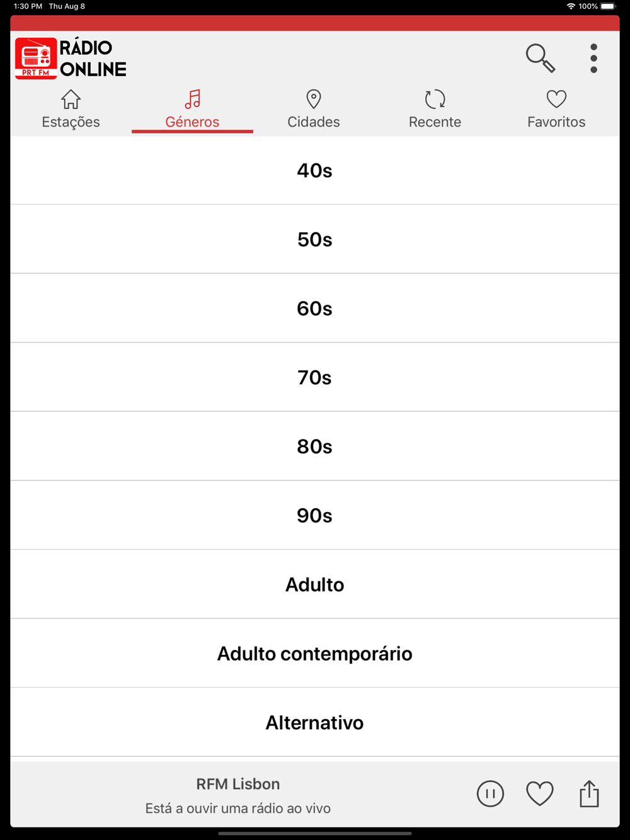Add RFM Lisbon to favorites with heart
The height and width of the screenshot is (840, 630).
pyautogui.click(x=540, y=793)
